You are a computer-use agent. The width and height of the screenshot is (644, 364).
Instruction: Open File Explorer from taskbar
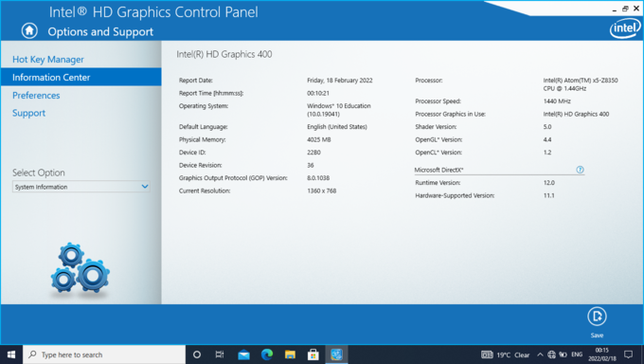[x=291, y=355]
